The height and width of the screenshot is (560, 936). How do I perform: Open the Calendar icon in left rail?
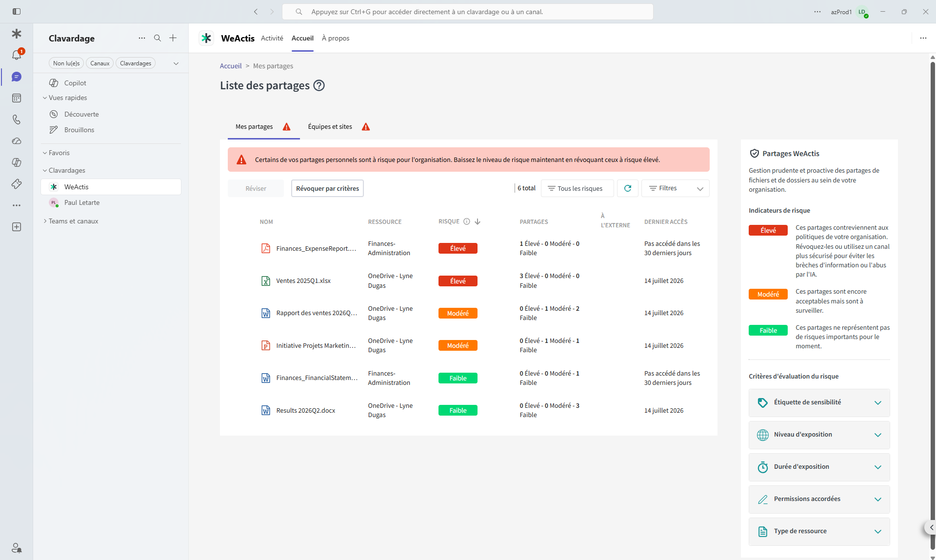pyautogui.click(x=17, y=98)
